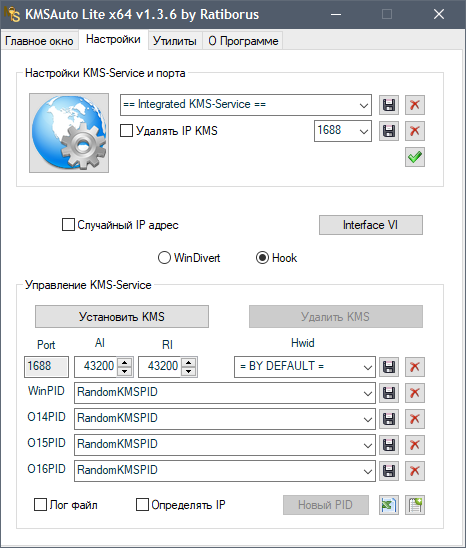The width and height of the screenshot is (466, 548).
Task: Select the Настройки tab
Action: (113, 39)
